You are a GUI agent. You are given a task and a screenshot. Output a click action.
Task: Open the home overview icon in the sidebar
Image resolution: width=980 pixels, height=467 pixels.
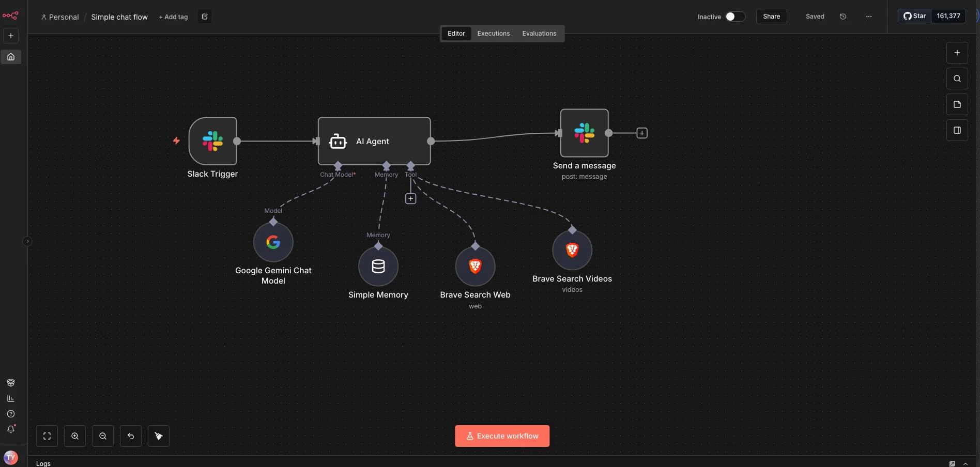[x=11, y=57]
